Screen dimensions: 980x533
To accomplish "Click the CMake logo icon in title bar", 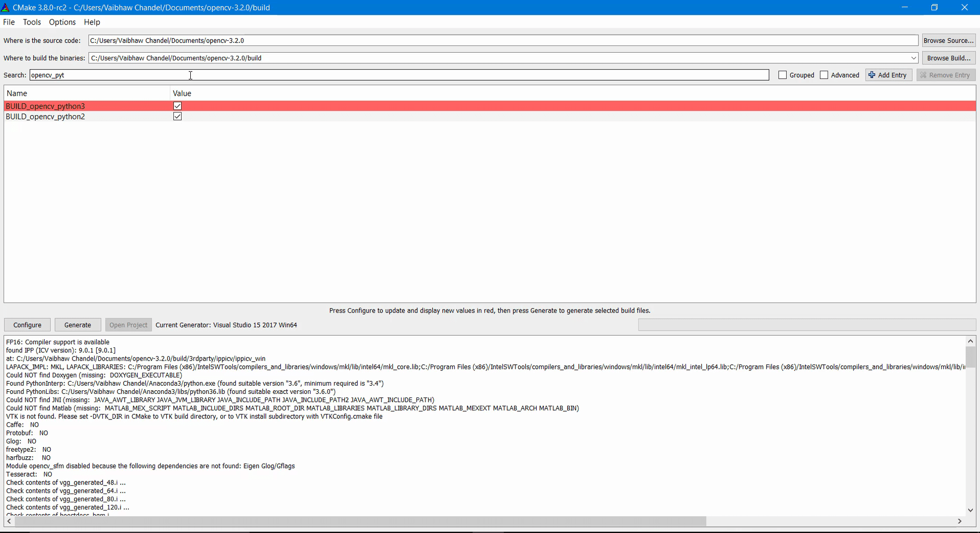I will point(5,7).
